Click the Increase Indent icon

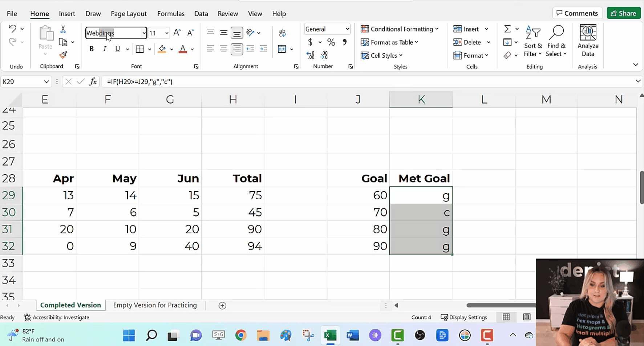click(x=264, y=49)
